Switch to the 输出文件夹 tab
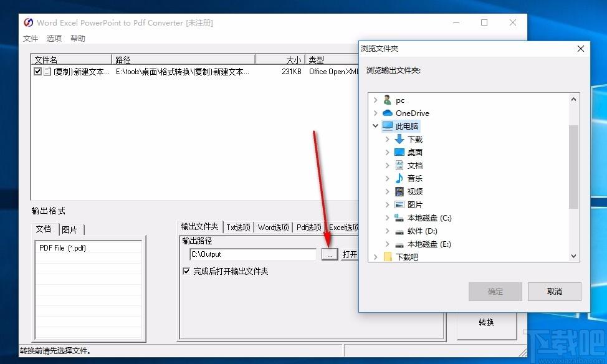 pos(200,226)
